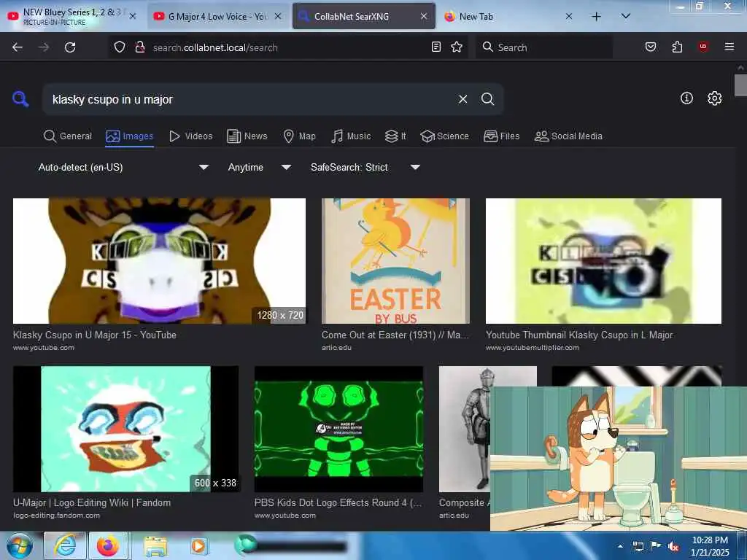This screenshot has height=560, width=747.
Task: Open 'U-Major | Logo Editing Wiki | Fandom' link
Action: tap(91, 502)
